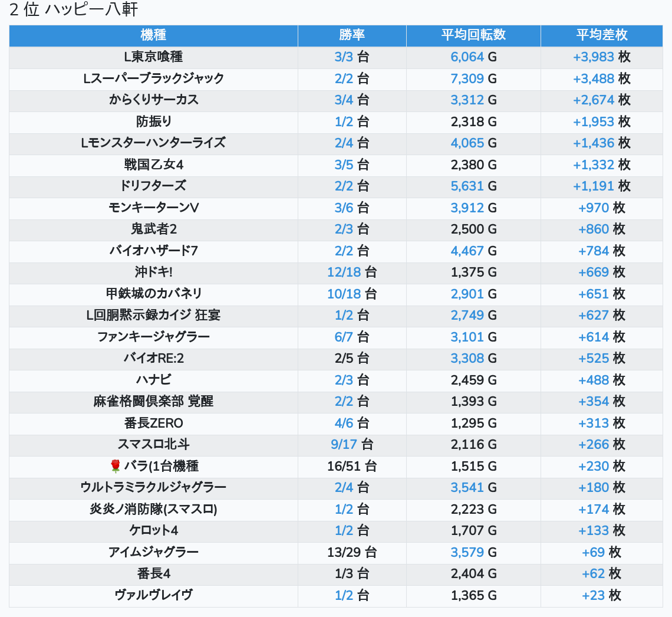672x617 pixels.
Task: Click the 番長ZERO machine name
Action: pyautogui.click(x=153, y=423)
